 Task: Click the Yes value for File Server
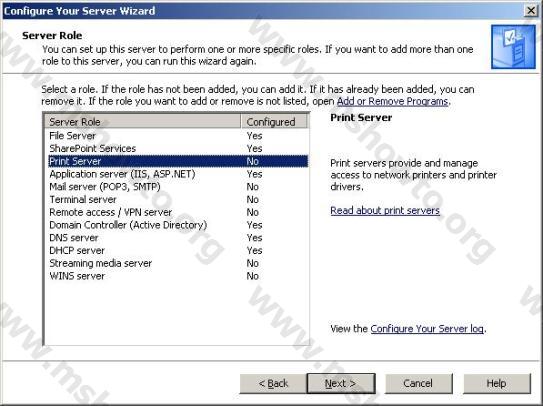(x=254, y=136)
